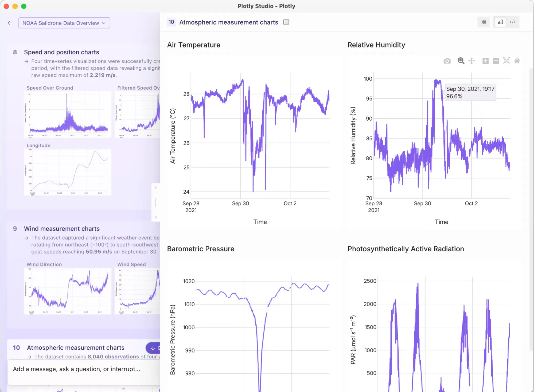Viewport: 534px width, 392px height.
Task: Expand panel with the right chevron handle
Action: tap(156, 217)
